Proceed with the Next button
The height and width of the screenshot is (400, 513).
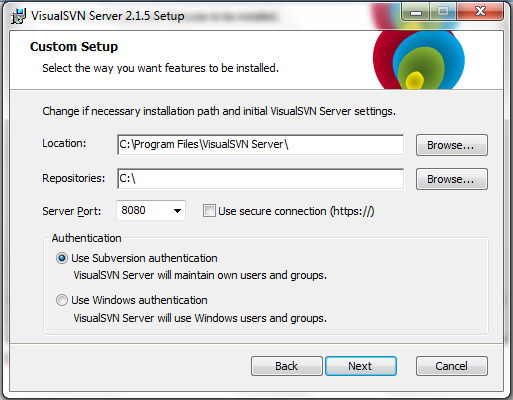[361, 366]
